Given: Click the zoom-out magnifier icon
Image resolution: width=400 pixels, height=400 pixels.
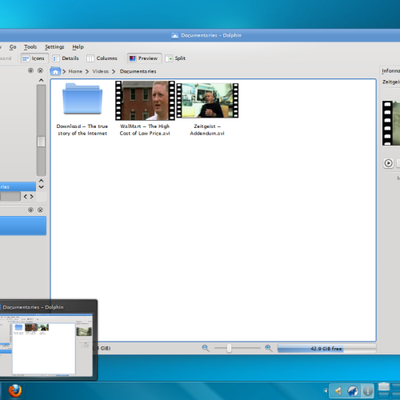Looking at the screenshot, I should pos(206,348).
